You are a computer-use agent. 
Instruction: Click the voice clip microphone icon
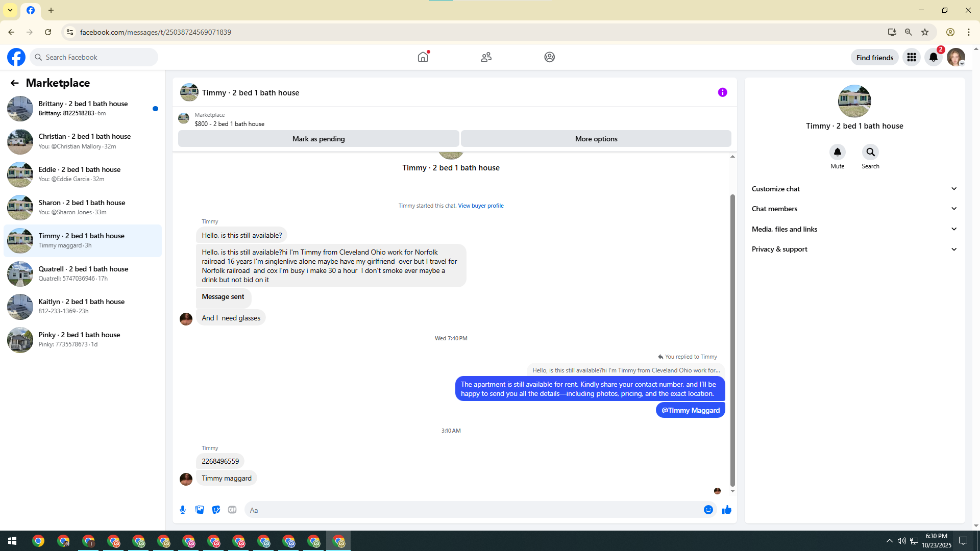click(183, 510)
